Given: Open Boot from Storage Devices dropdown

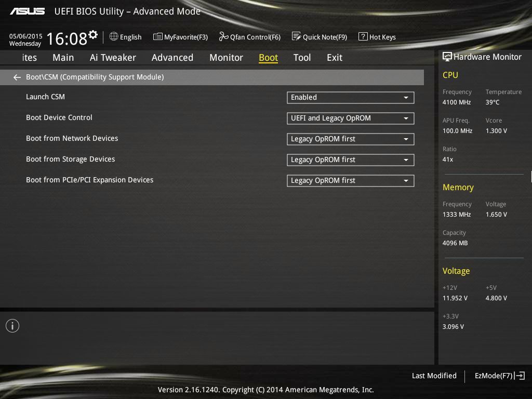Looking at the screenshot, I should coord(351,160).
